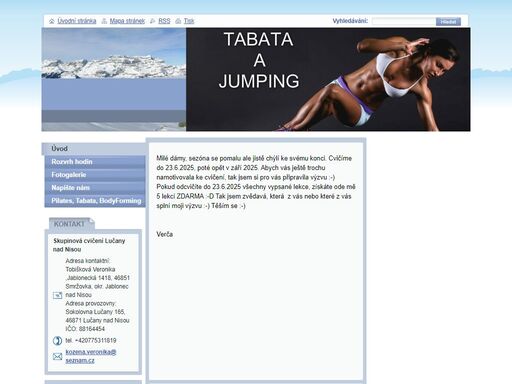Open the Úvodní stránka link
Screen dimensions: 512x384
tap(77, 21)
